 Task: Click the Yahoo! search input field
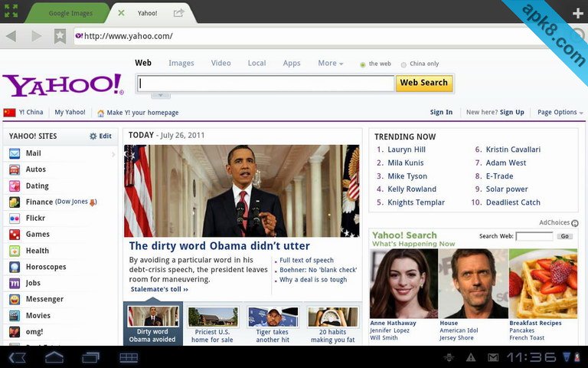(266, 84)
